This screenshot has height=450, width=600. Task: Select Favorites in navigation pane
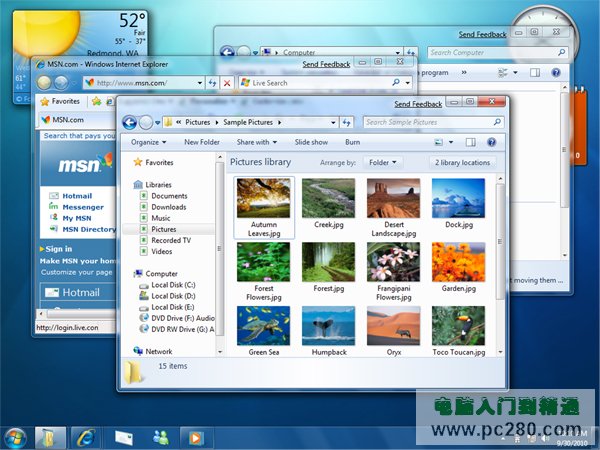pyautogui.click(x=153, y=162)
